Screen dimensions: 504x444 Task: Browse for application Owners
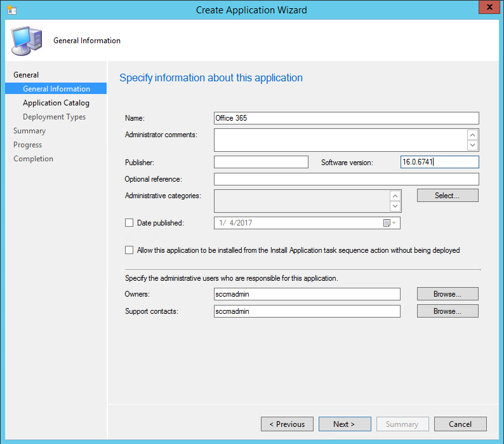coord(447,294)
